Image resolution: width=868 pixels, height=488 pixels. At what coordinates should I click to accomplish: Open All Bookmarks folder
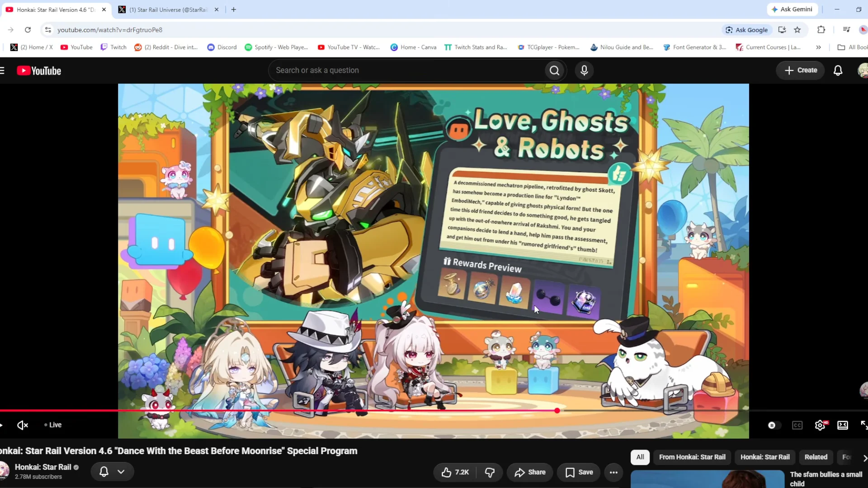click(x=852, y=47)
